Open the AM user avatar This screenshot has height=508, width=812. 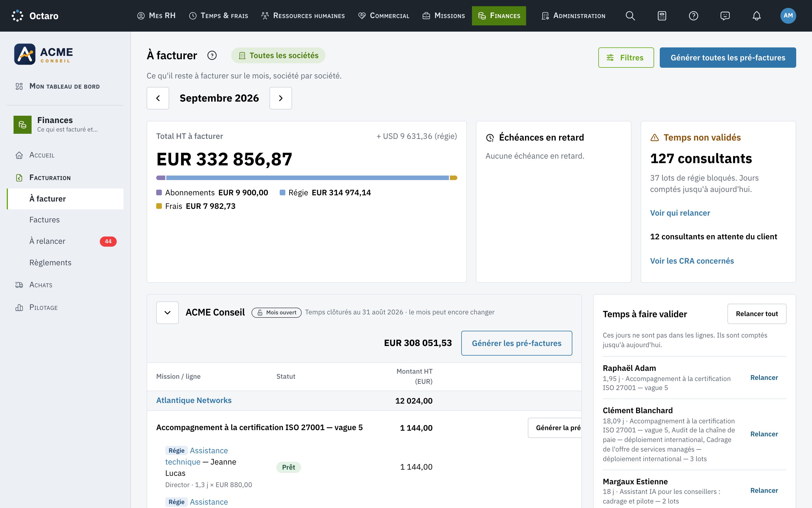[788, 16]
